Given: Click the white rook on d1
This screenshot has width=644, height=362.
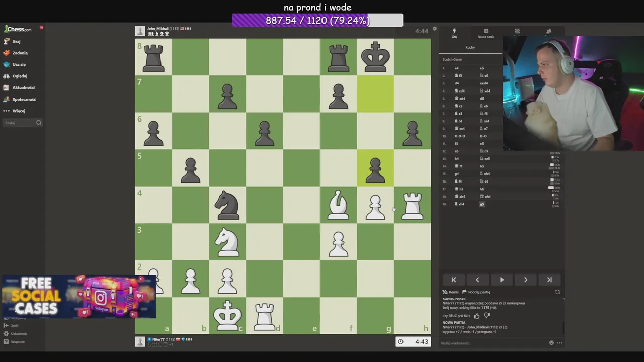Looking at the screenshot, I should point(264,316).
